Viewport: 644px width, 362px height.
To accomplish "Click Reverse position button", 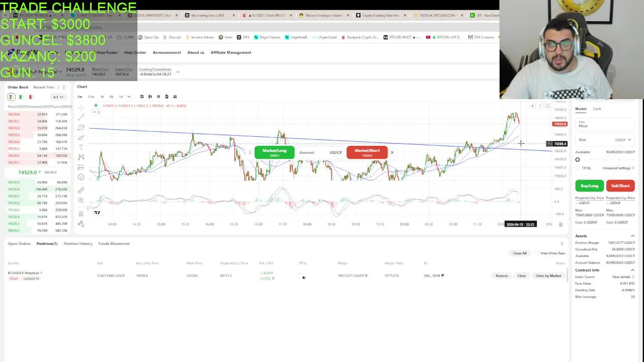I will pyautogui.click(x=502, y=276).
